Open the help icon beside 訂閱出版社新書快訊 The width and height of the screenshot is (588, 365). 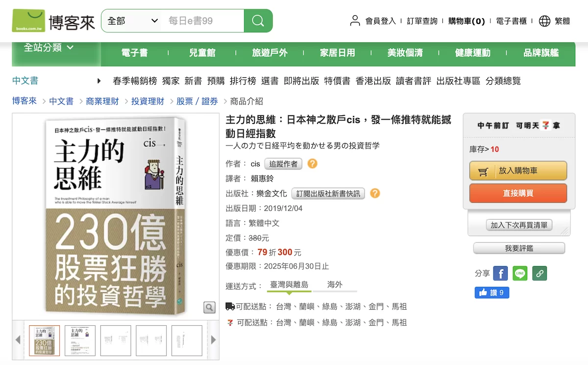coord(375,193)
